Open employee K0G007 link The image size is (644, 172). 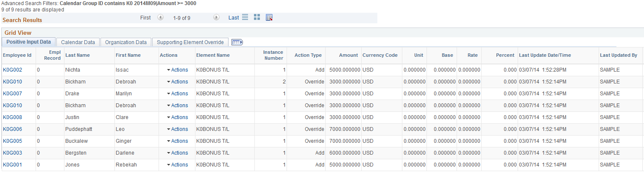12,94
